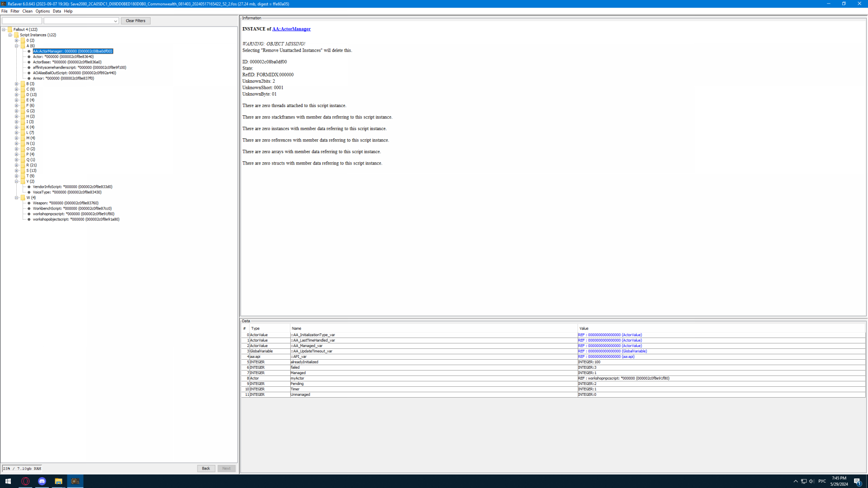Open the filter combo box dropdown
Screen dimensions: 868x488
[115, 21]
